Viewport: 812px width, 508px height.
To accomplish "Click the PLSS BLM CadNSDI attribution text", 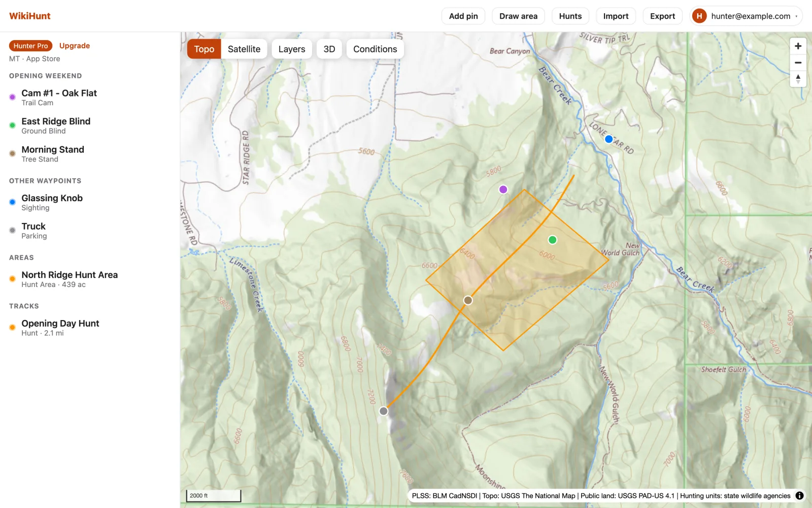I will [445, 496].
